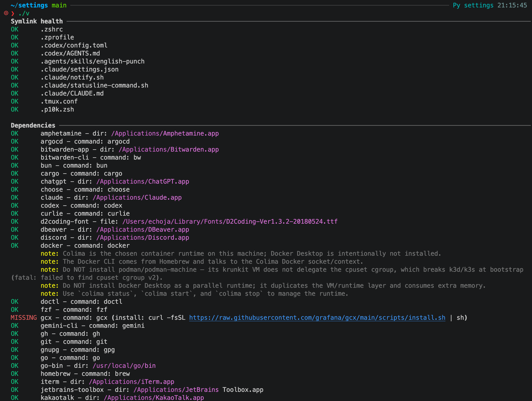Click the /Applications/DBeaver.app path
The width and height of the screenshot is (532, 401).
(x=143, y=230)
